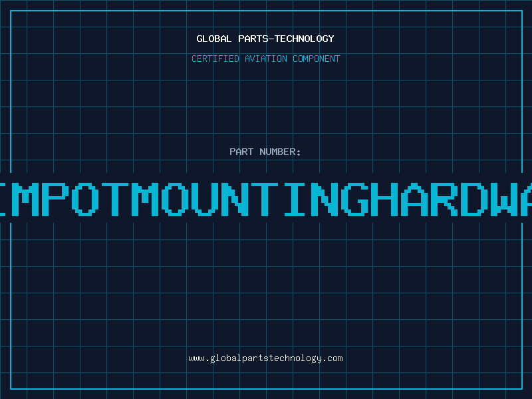Open the www.globalpartstechnology.com link
This screenshot has height=399, width=532.
click(x=265, y=358)
